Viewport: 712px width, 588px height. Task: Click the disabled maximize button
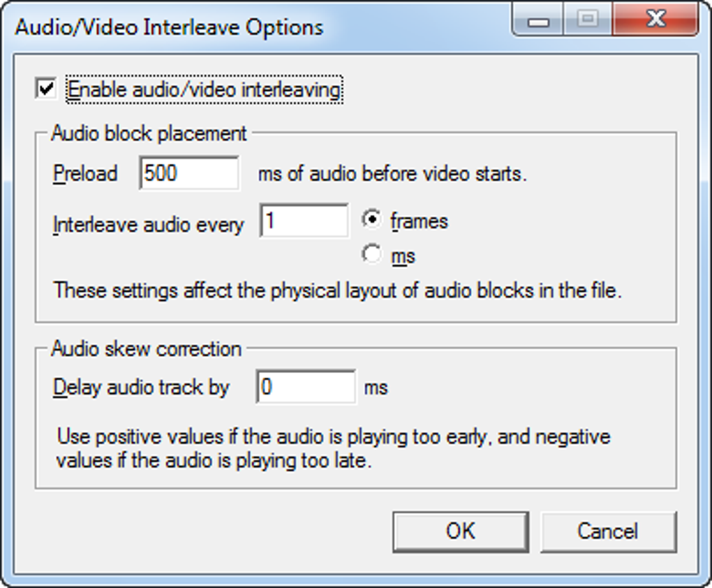coord(588,20)
